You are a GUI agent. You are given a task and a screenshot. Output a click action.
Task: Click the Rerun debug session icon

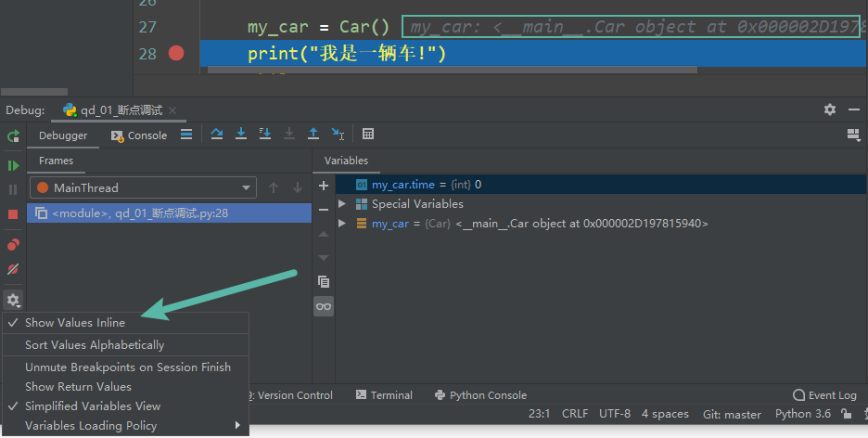coord(13,135)
